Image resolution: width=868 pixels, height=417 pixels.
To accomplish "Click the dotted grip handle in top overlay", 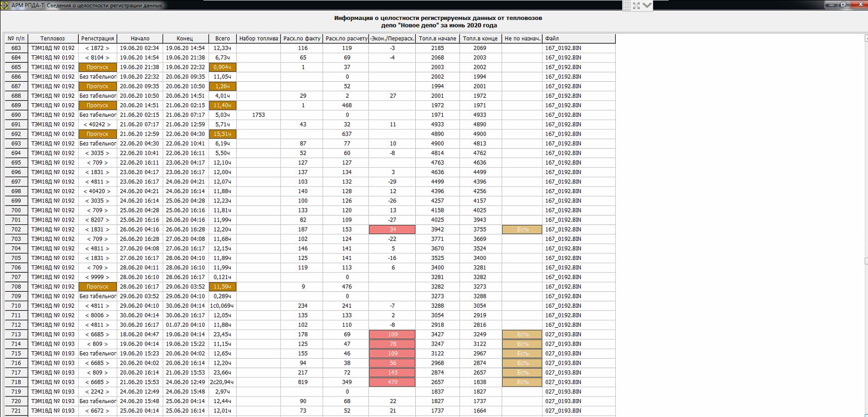I will [627, 5].
